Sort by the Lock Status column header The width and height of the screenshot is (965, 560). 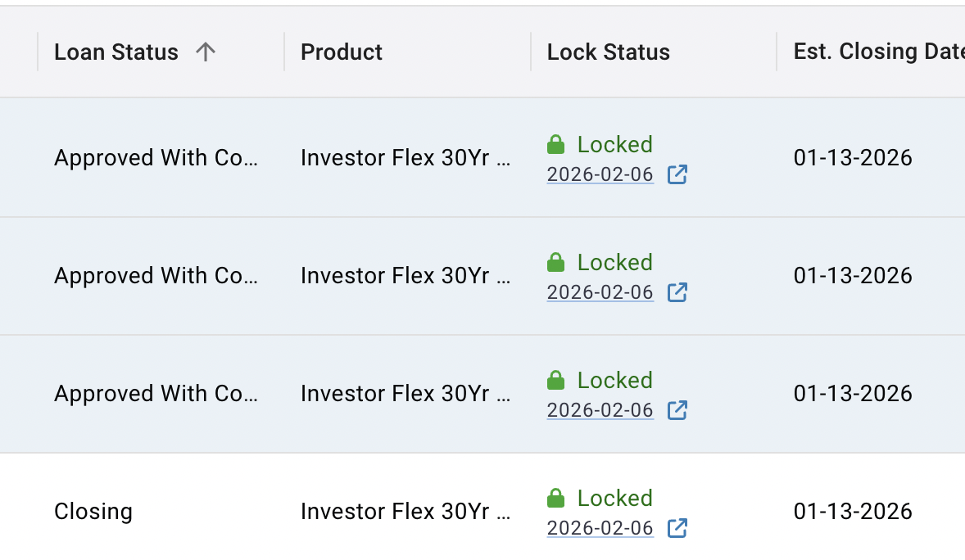pos(608,52)
